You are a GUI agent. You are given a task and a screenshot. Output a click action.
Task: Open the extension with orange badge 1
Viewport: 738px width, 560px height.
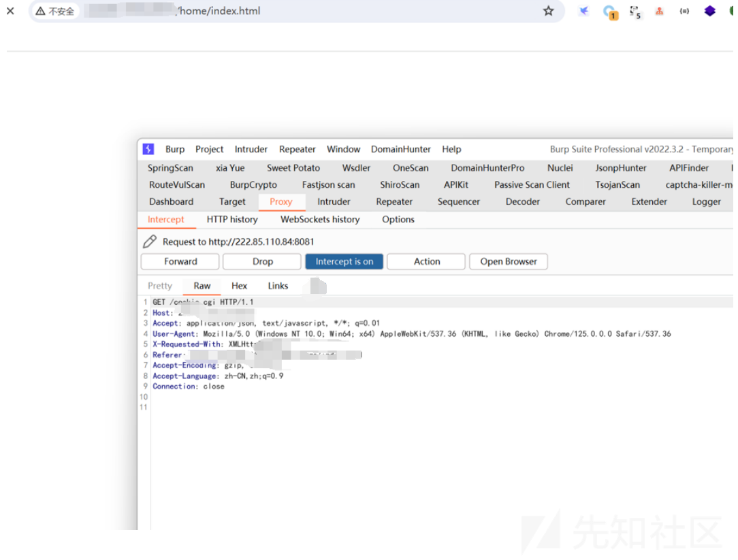610,12
